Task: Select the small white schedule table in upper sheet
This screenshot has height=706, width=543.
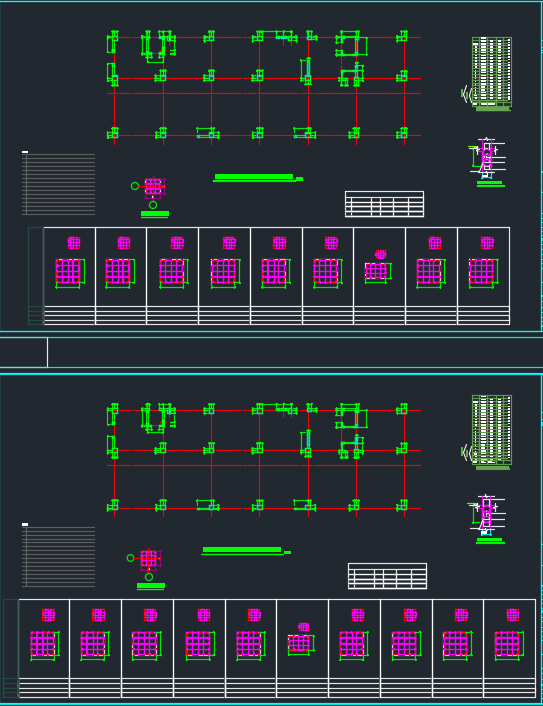Action: pyautogui.click(x=385, y=204)
